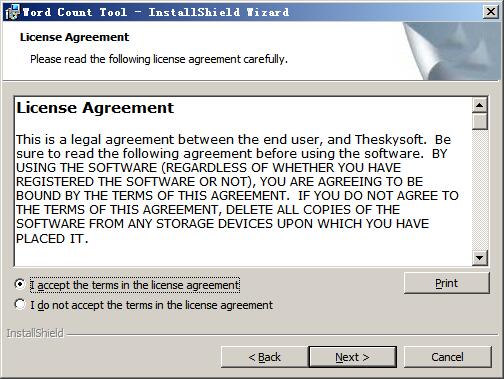The image size is (504, 379).
Task: Close the InstallShield Wizard window
Action: click(491, 12)
